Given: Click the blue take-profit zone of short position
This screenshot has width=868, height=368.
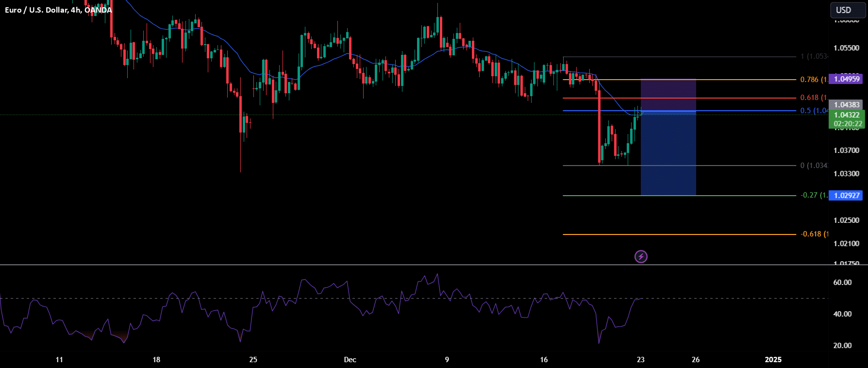Looking at the screenshot, I should (668, 153).
